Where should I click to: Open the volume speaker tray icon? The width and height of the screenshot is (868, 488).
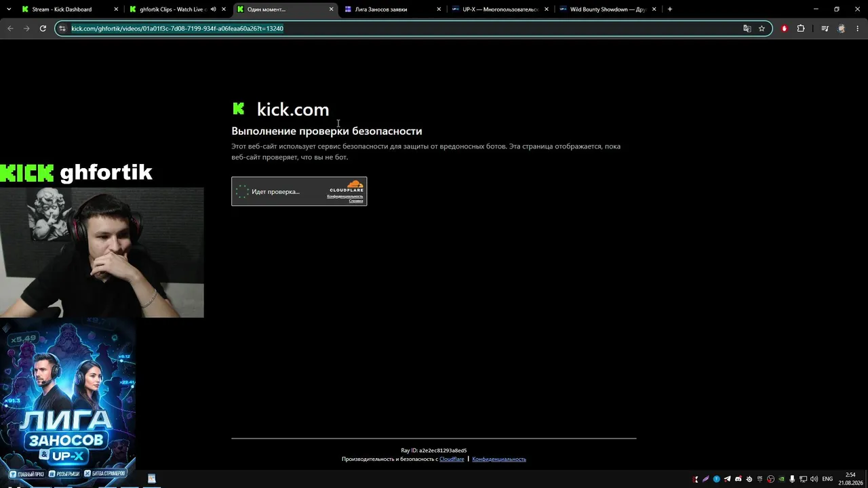pos(814,479)
